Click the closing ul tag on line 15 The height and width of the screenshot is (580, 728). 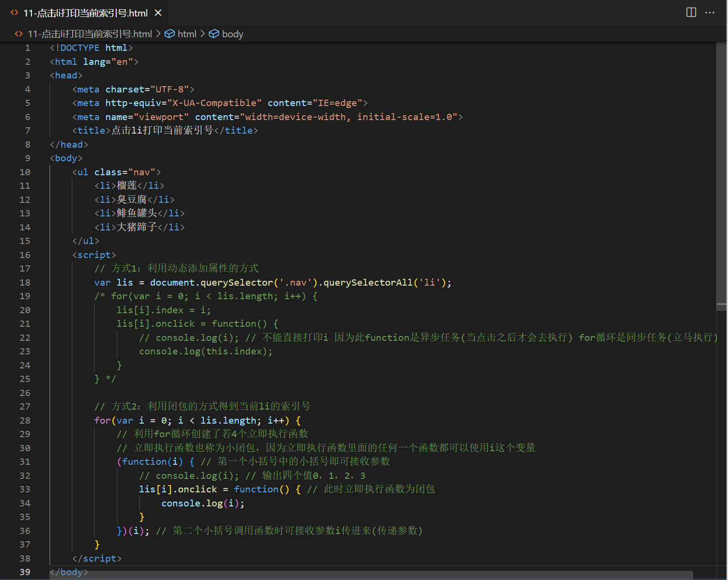click(x=86, y=241)
